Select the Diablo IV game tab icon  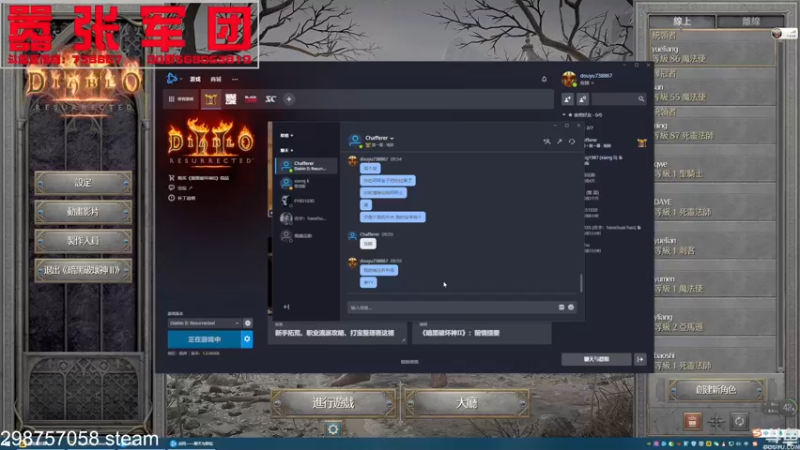coord(231,99)
